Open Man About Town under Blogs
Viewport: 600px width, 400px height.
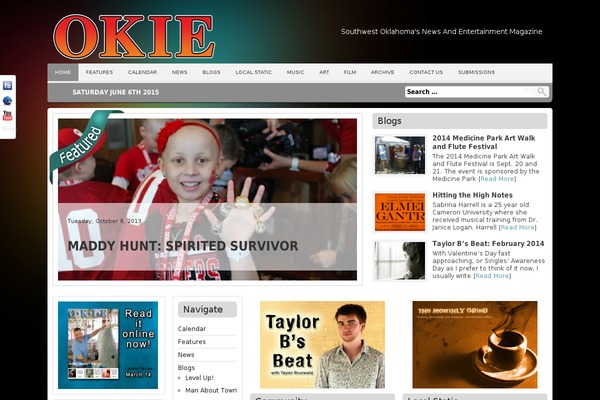coord(211,390)
